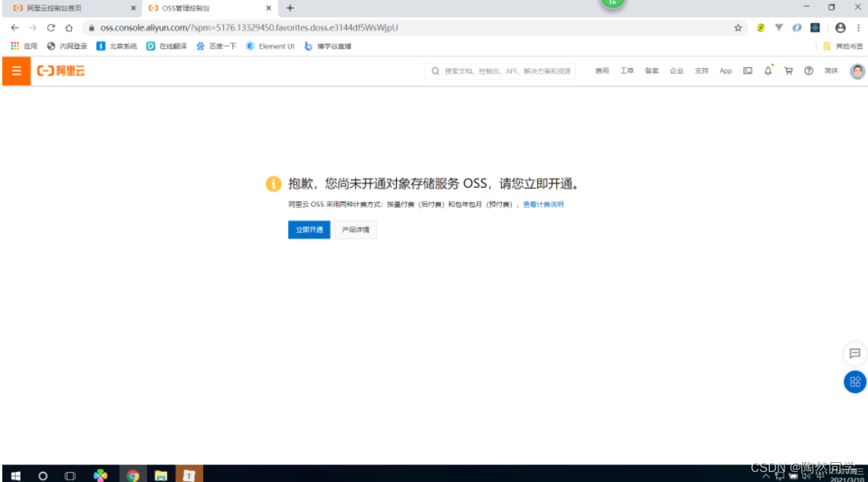
Task: Open the 费用 menu
Action: (601, 71)
